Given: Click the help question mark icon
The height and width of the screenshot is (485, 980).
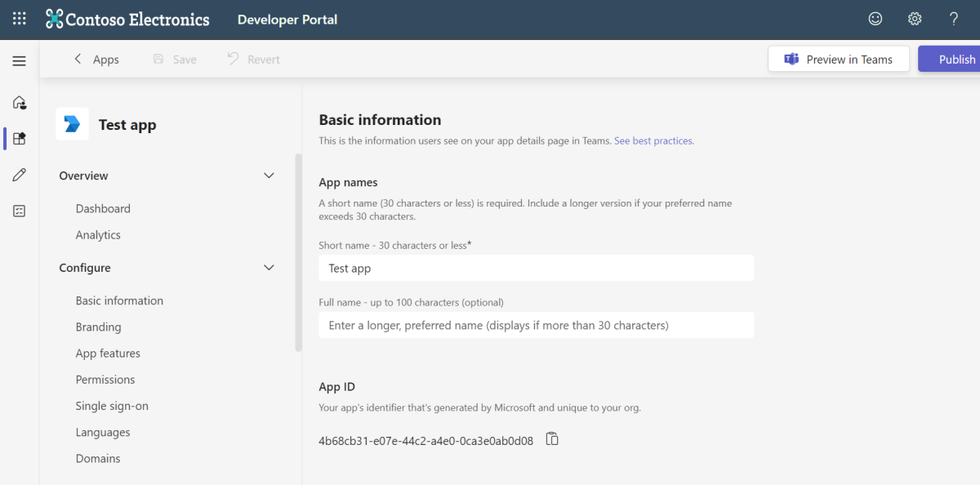Looking at the screenshot, I should (x=953, y=19).
